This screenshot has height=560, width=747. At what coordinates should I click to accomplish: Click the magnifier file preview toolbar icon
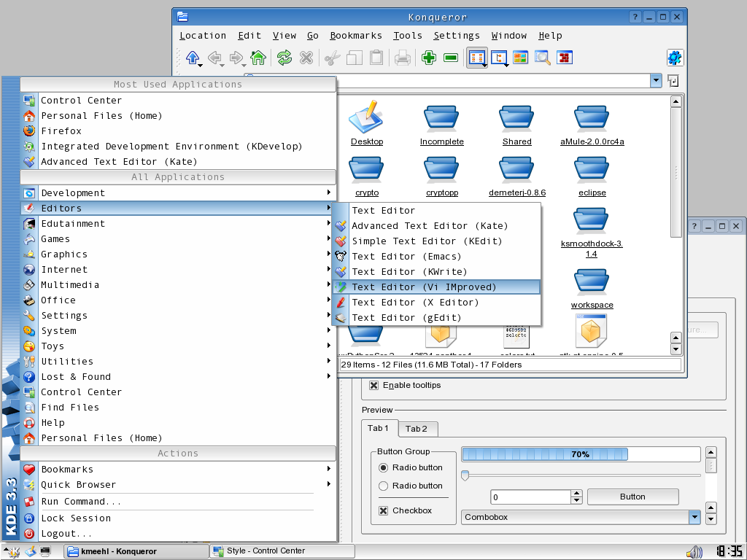543,58
